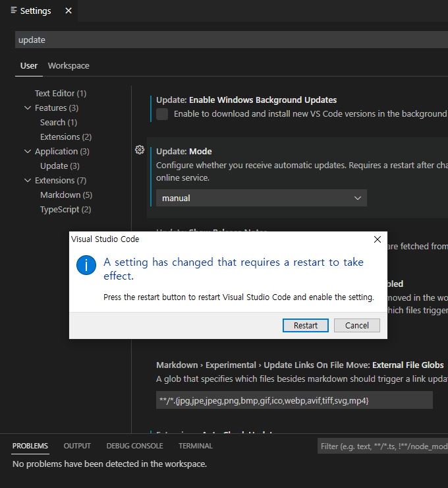Collapse the Extensions (7) tree section
Image resolution: width=448 pixels, height=488 pixels.
point(28,181)
